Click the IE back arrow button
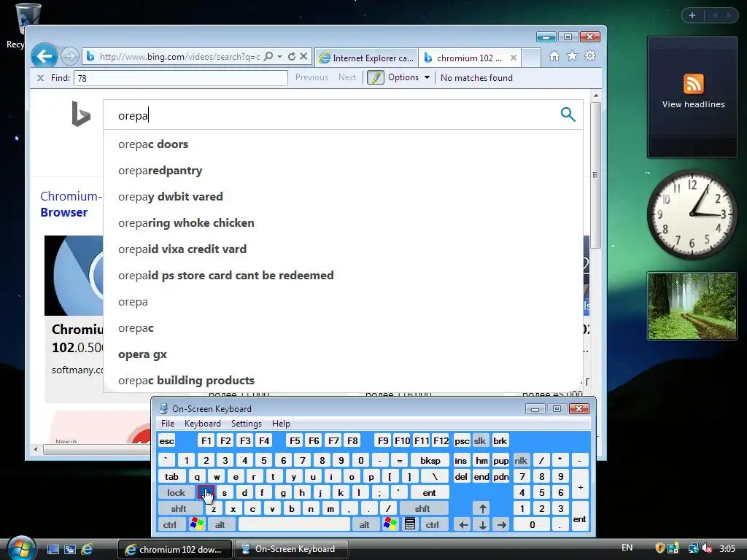Screen dimensions: 747x560 tap(44, 57)
